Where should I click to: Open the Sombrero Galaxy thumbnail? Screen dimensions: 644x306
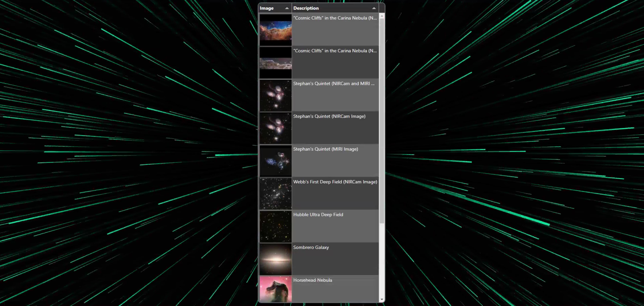tap(276, 259)
